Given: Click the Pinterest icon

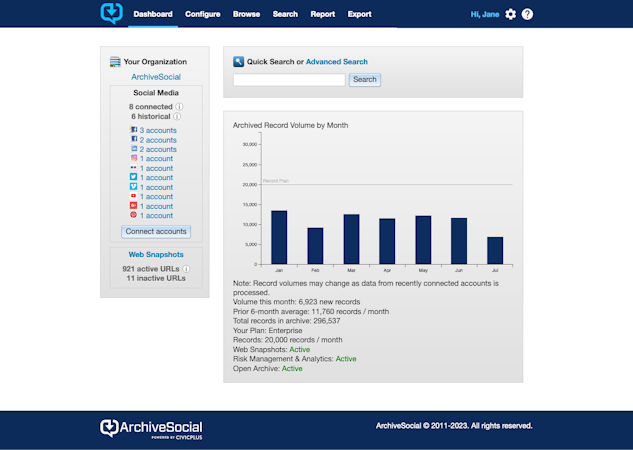Looking at the screenshot, I should 133,215.
